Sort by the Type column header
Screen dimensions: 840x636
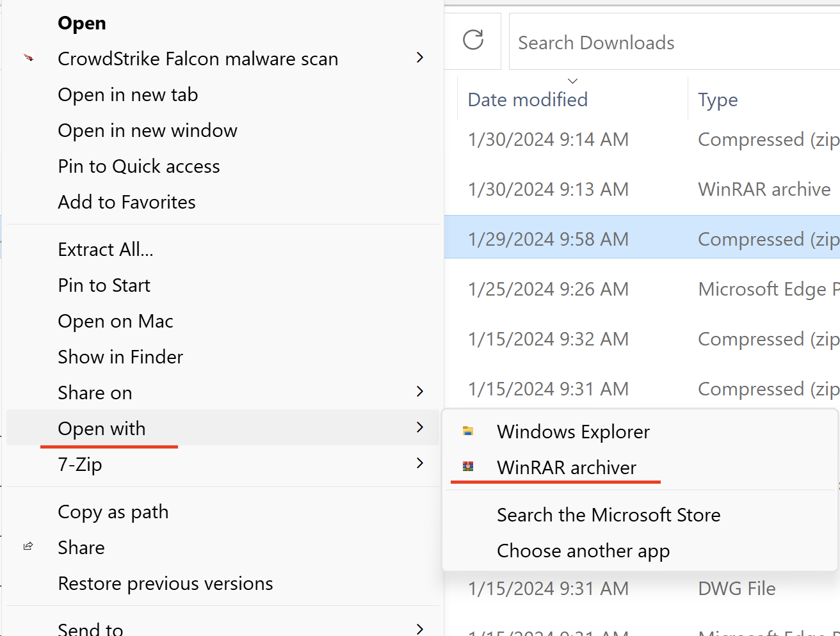718,100
